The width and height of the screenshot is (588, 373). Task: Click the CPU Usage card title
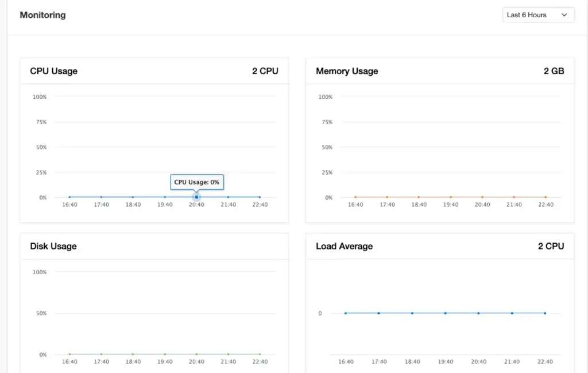[53, 71]
